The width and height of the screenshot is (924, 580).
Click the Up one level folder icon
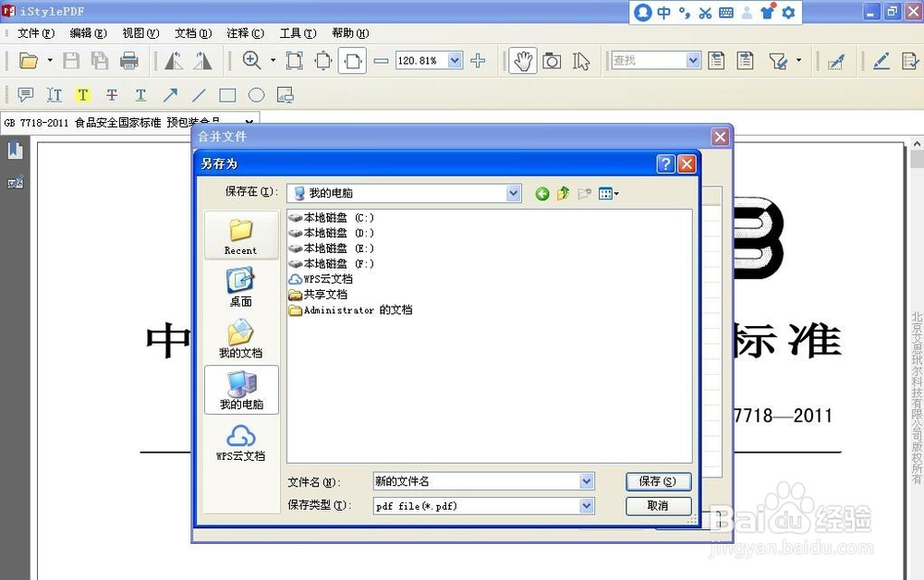(x=564, y=193)
